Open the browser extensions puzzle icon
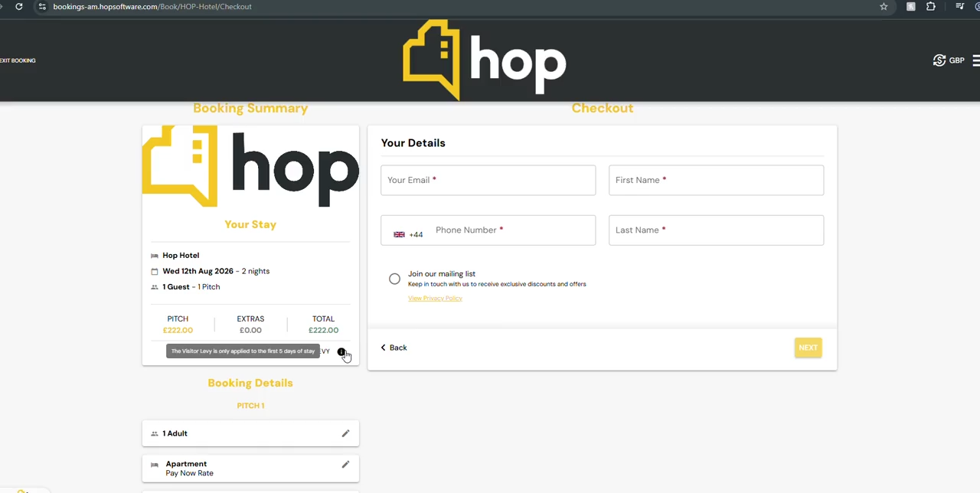 point(931,7)
